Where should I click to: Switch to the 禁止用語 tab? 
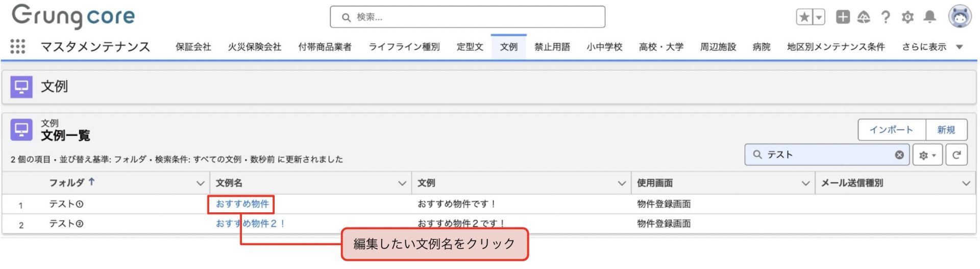[x=552, y=47]
